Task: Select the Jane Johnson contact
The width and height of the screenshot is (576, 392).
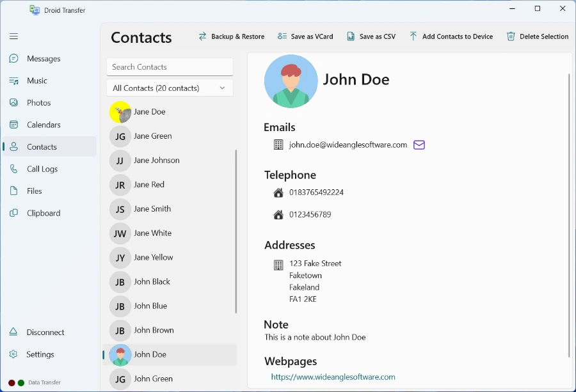Action: [x=157, y=161]
